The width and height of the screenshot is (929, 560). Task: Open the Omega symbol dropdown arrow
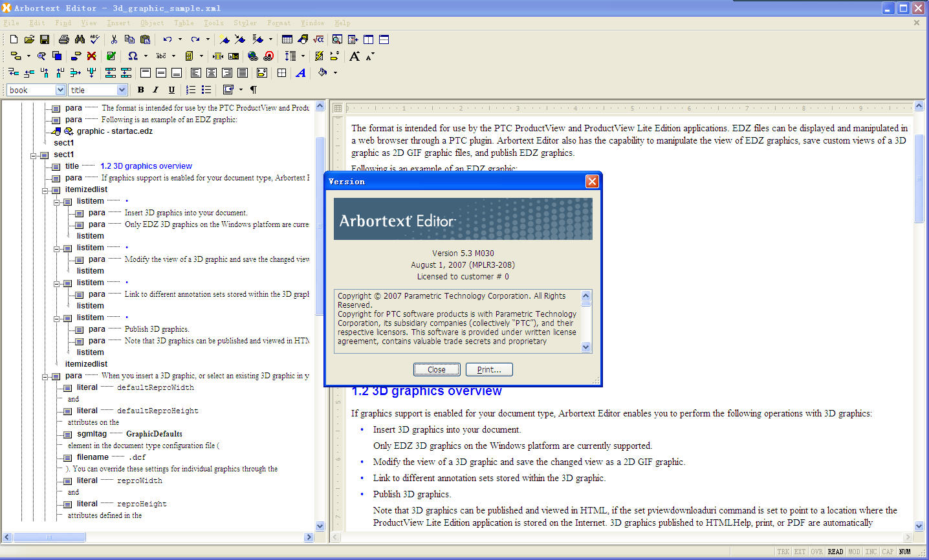(x=146, y=56)
